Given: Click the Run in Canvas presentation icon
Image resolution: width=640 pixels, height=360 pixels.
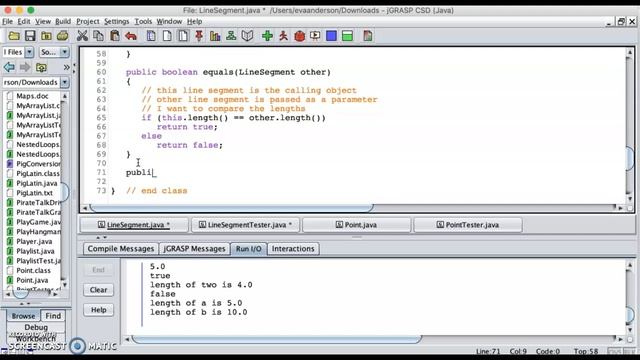Looking at the screenshot, I should point(315,36).
